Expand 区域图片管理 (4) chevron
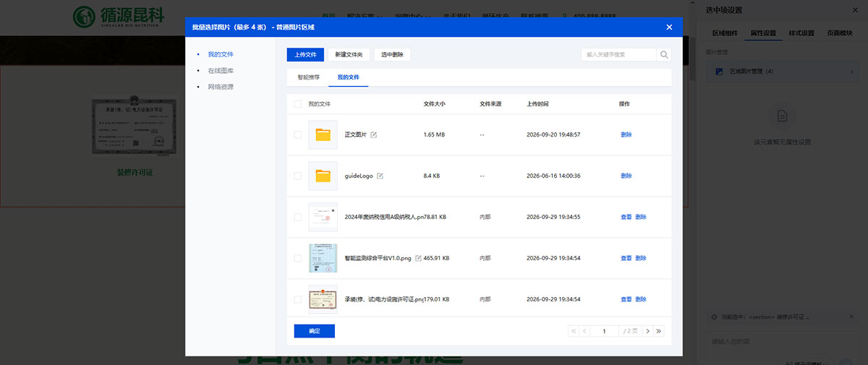 tap(851, 72)
